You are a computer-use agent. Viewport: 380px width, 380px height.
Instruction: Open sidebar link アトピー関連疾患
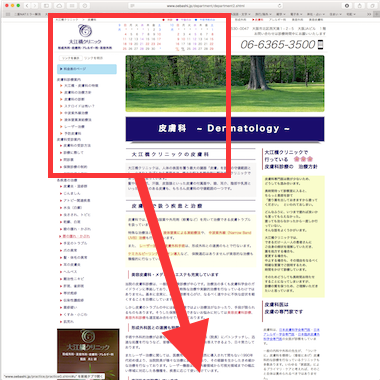tap(77, 200)
